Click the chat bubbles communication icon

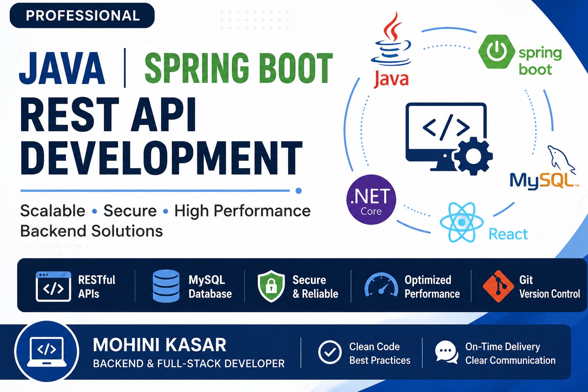(446, 352)
